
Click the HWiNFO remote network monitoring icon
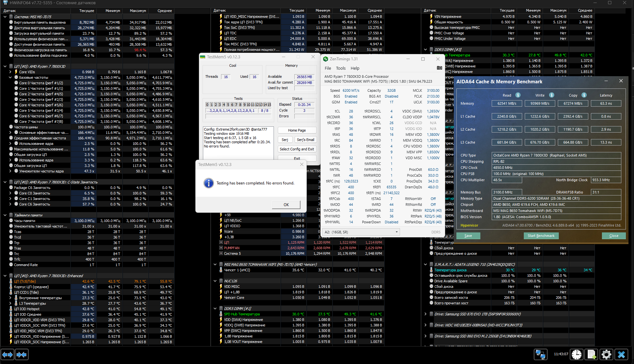coord(540,354)
